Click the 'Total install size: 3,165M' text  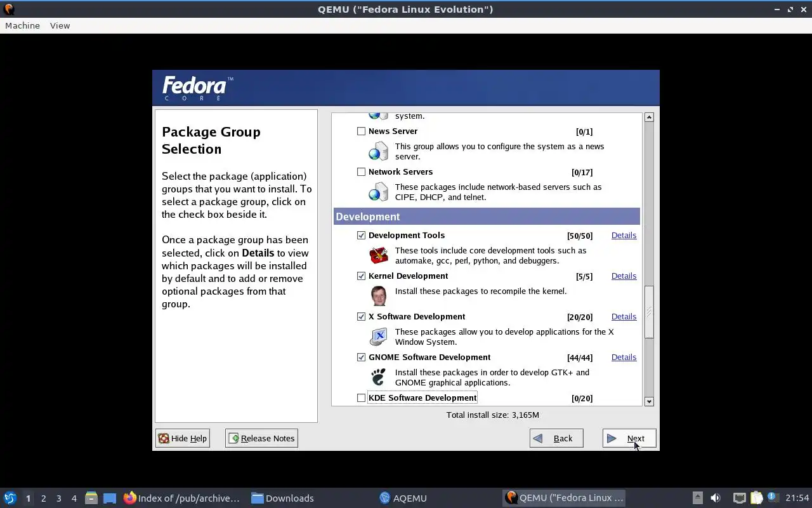click(x=493, y=415)
